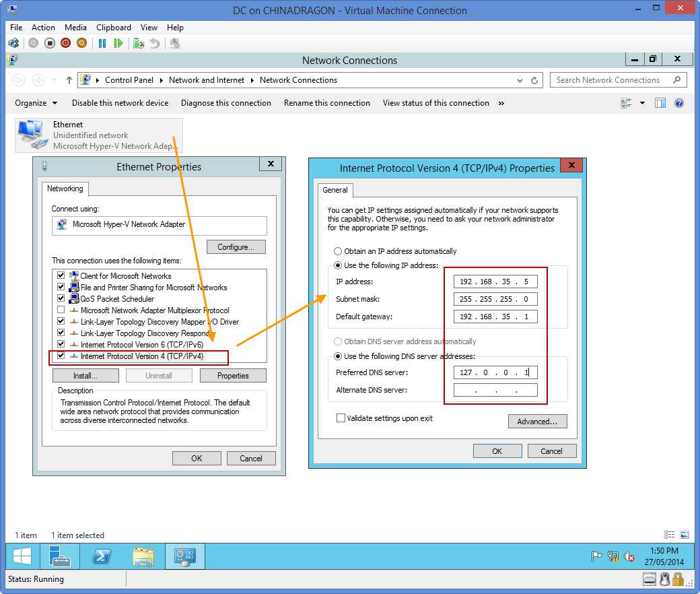Pause the virtual machine
Viewport: 700px width, 594px height.
coord(102,43)
